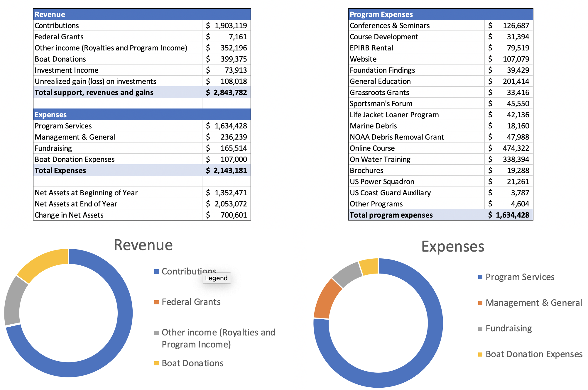Click the orange Management & General chart slice
This screenshot has width=588, height=390.
(326, 300)
